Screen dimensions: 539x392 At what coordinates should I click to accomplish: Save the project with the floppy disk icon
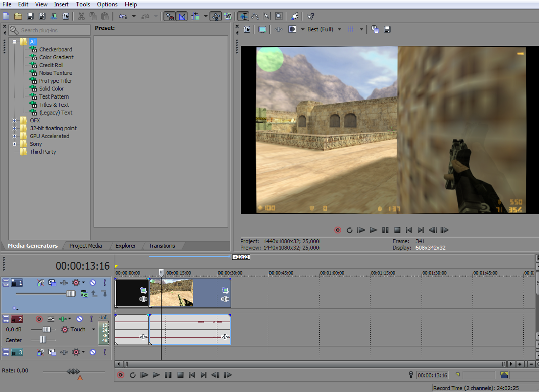pyautogui.click(x=30, y=16)
